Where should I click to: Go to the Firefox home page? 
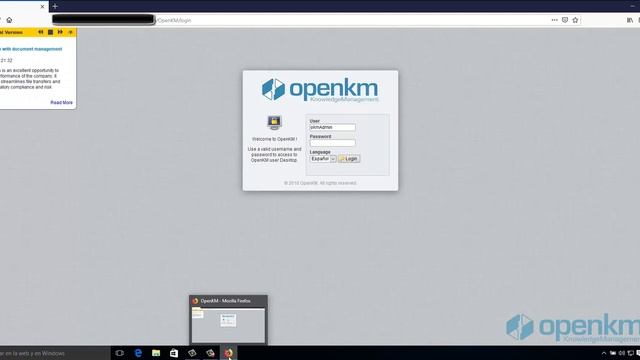coord(9,20)
